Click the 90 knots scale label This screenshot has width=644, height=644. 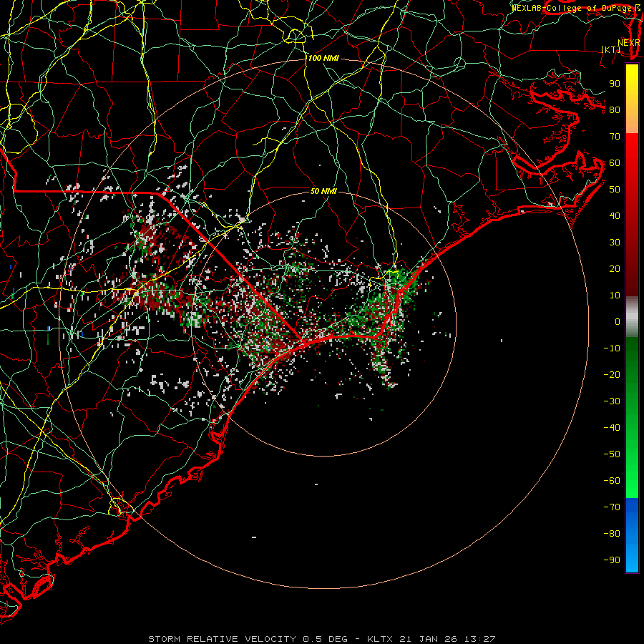615,84
